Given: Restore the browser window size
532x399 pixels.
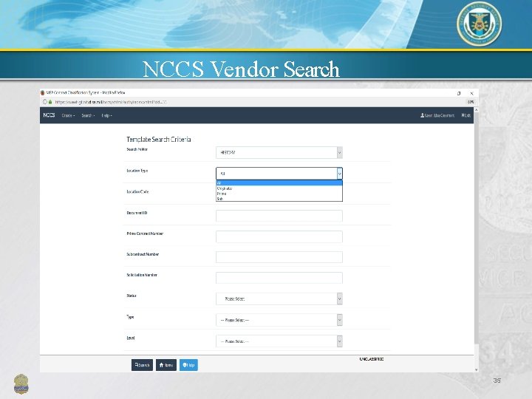Looking at the screenshot, I should tap(459, 93).
